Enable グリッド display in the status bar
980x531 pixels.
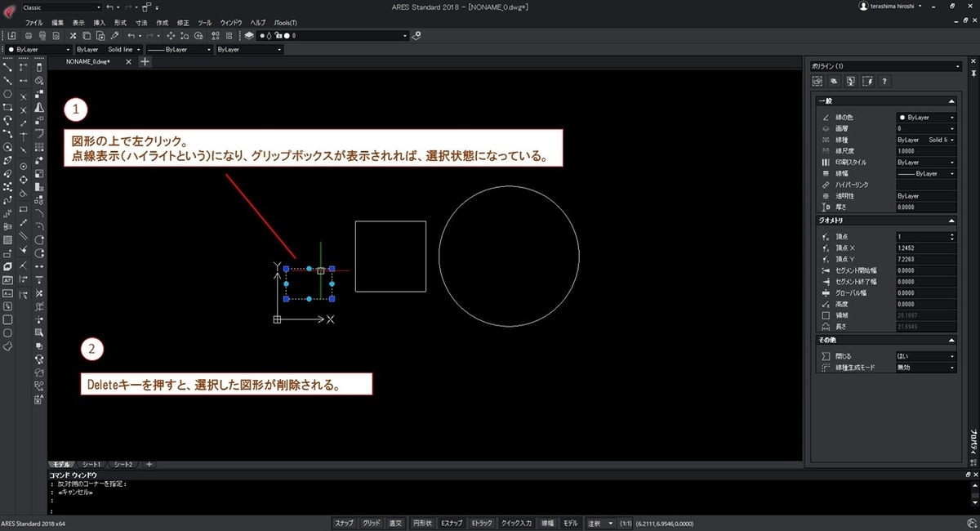pyautogui.click(x=372, y=523)
